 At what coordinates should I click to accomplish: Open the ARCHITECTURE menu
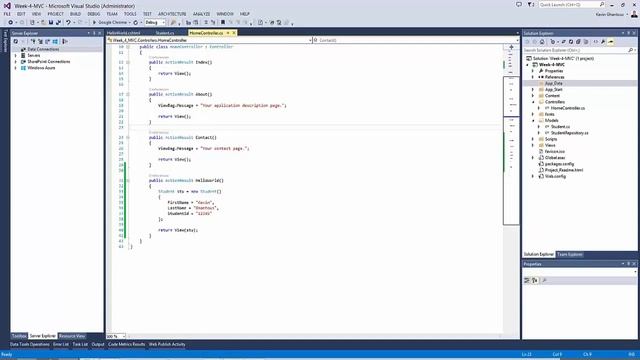coord(172,14)
